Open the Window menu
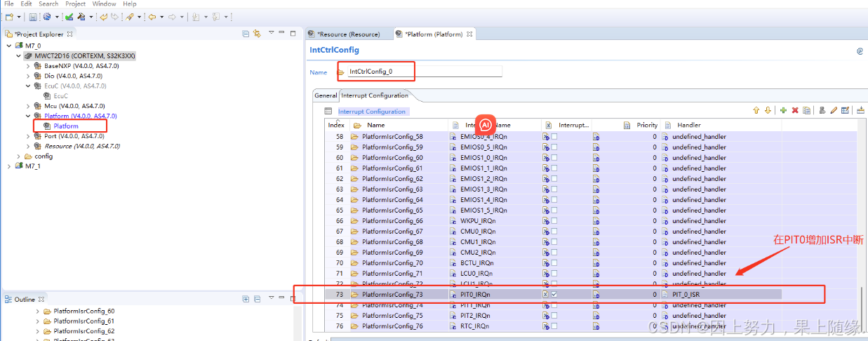 [x=104, y=4]
